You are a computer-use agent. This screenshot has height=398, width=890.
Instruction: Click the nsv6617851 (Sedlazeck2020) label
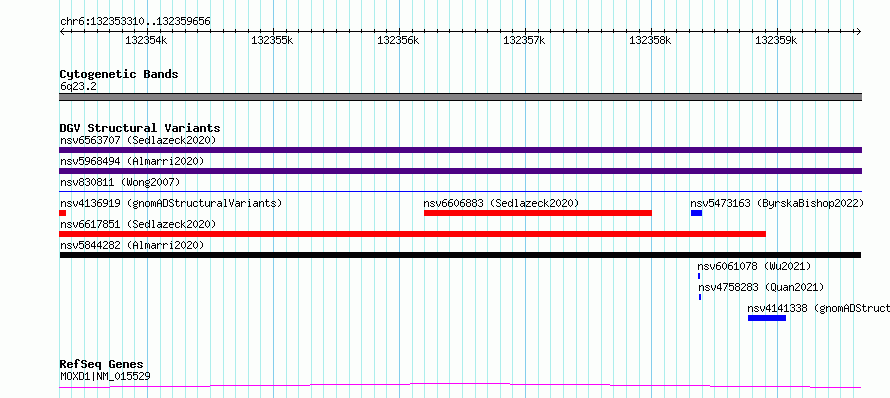pyautogui.click(x=138, y=224)
